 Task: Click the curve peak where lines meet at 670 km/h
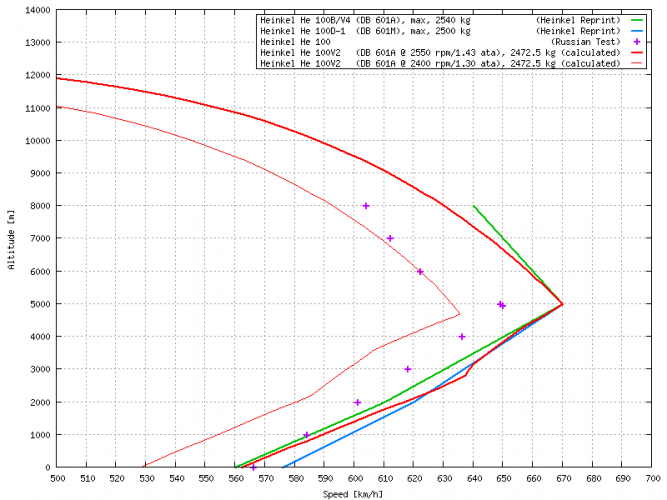tap(563, 304)
